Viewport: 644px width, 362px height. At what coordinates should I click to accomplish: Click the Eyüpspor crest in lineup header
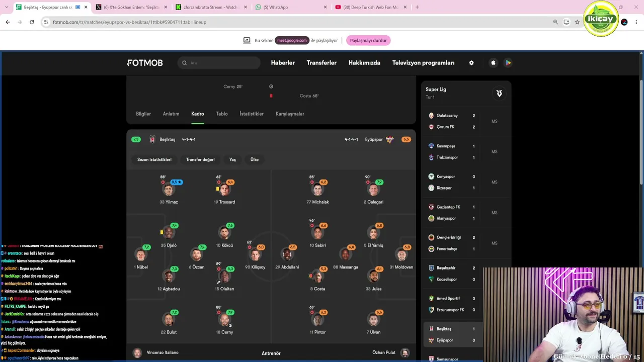[389, 139]
